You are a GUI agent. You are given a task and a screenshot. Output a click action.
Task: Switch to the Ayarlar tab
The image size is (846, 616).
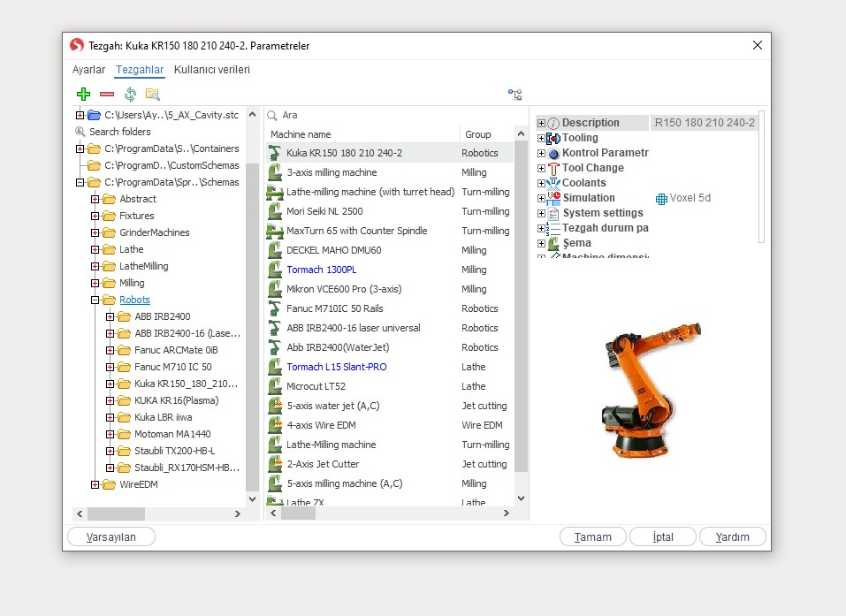(88, 70)
